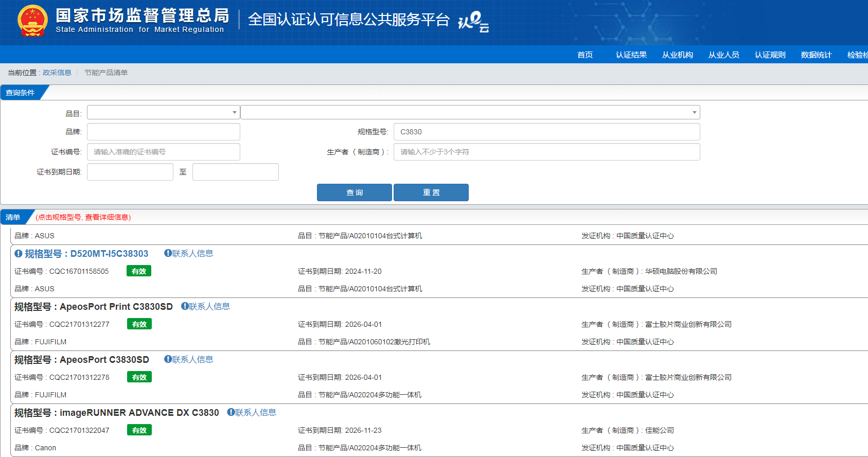Click 全国认证认可信息公共服务平台 title
The image size is (868, 457).
click(349, 20)
